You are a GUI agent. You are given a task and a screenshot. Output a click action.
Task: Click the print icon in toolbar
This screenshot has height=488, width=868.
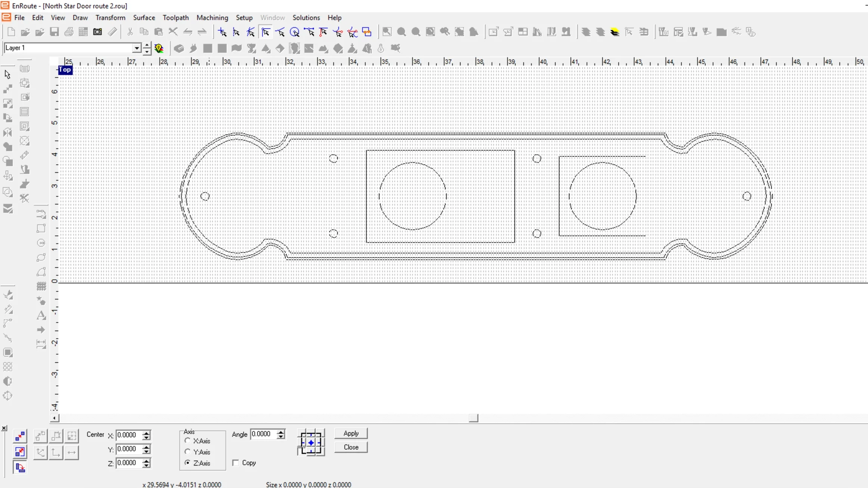(x=69, y=32)
